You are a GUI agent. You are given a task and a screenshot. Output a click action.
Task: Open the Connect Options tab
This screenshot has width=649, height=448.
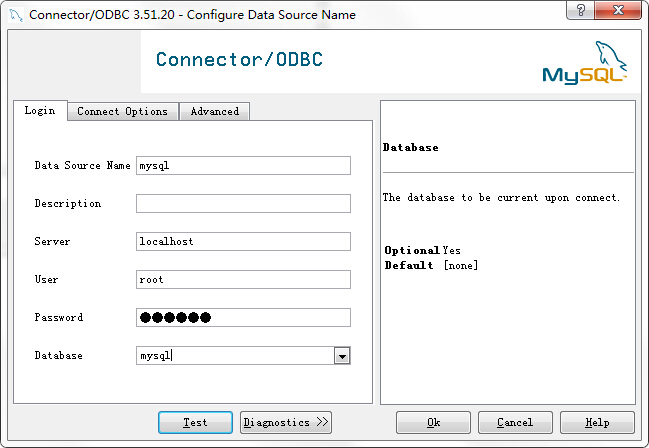click(x=122, y=111)
